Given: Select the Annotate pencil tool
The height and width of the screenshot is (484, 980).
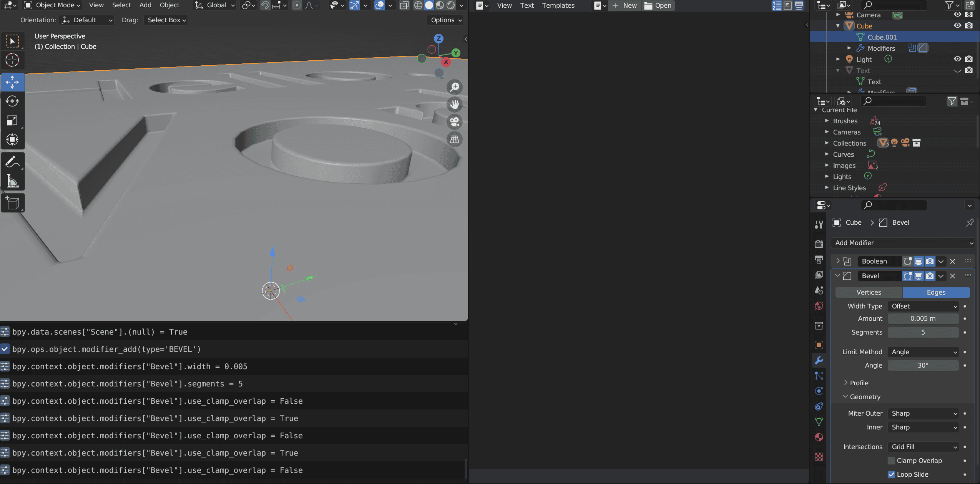Looking at the screenshot, I should pyautogui.click(x=12, y=162).
